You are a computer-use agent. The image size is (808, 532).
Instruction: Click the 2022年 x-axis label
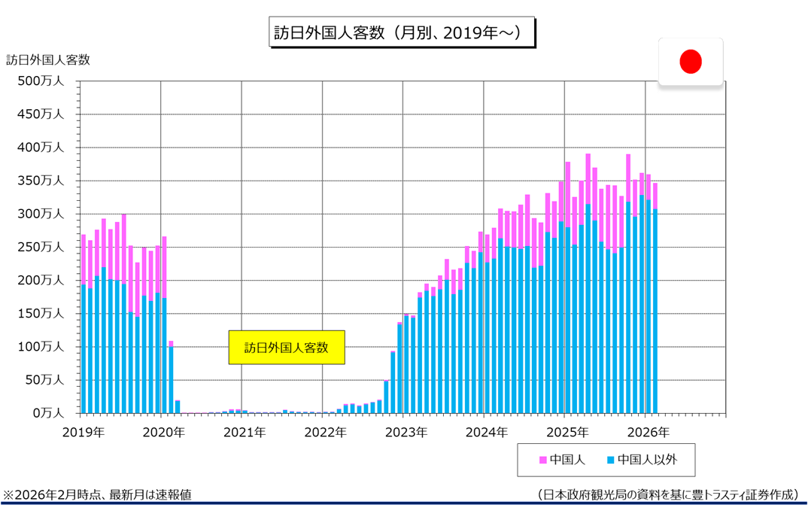pos(326,433)
